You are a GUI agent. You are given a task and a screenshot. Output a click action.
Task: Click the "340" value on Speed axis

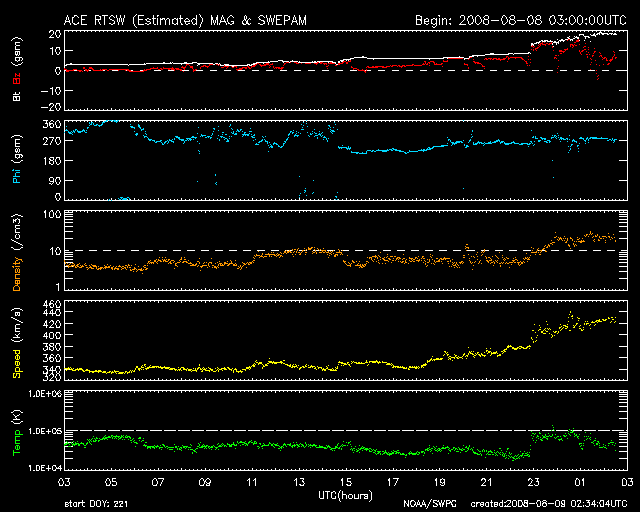point(52,370)
